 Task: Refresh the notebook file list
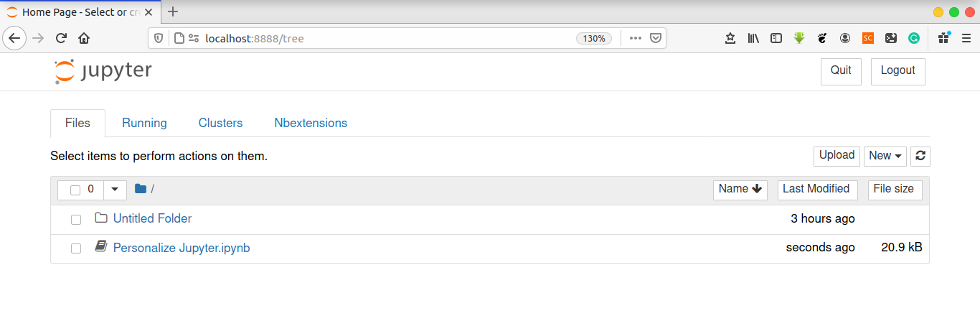pos(920,156)
